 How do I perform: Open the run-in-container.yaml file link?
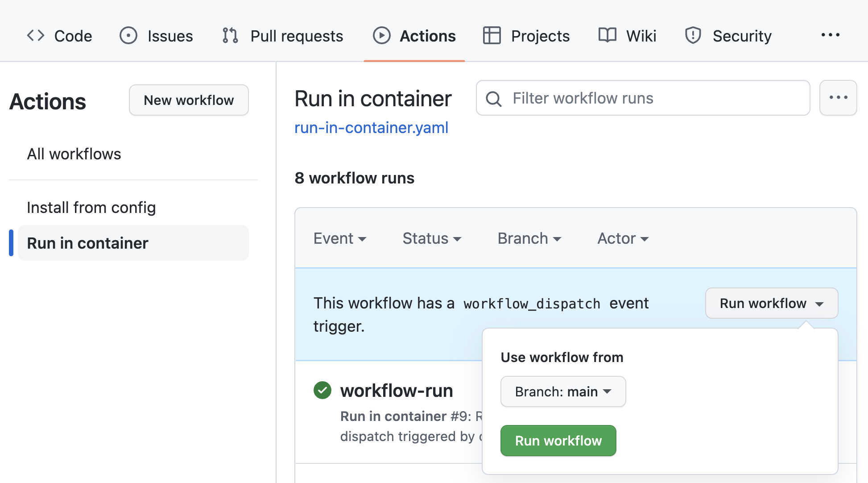tap(371, 128)
